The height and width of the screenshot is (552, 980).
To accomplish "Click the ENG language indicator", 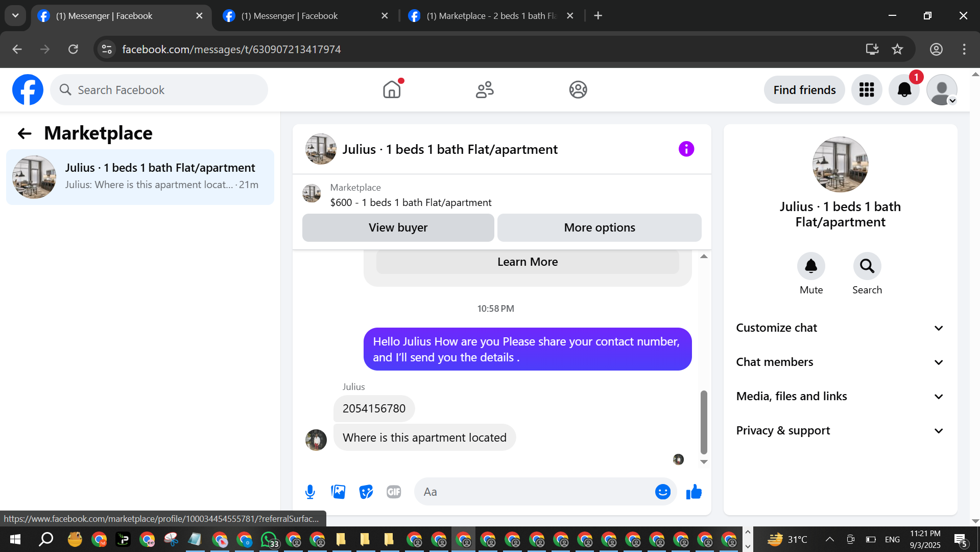I will (893, 539).
